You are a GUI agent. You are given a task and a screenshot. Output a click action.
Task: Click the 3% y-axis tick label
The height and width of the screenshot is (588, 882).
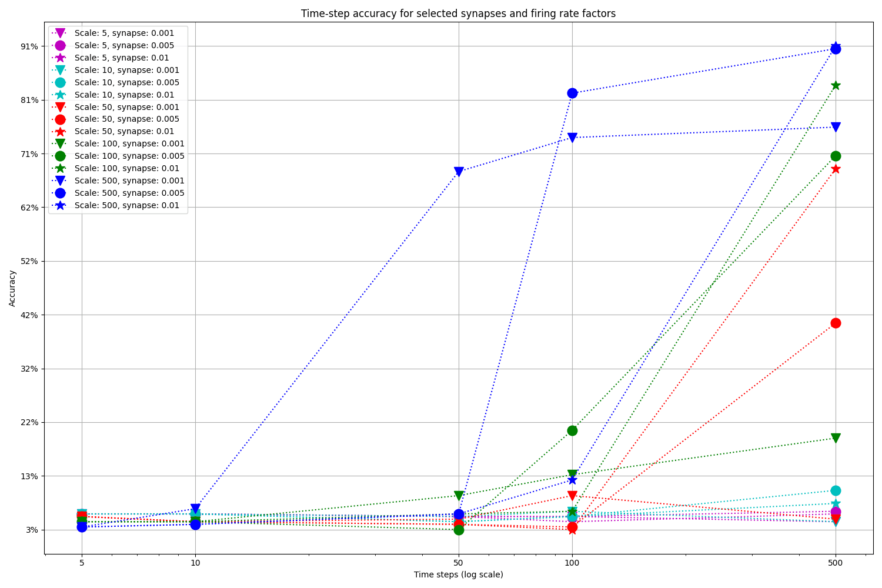32,530
